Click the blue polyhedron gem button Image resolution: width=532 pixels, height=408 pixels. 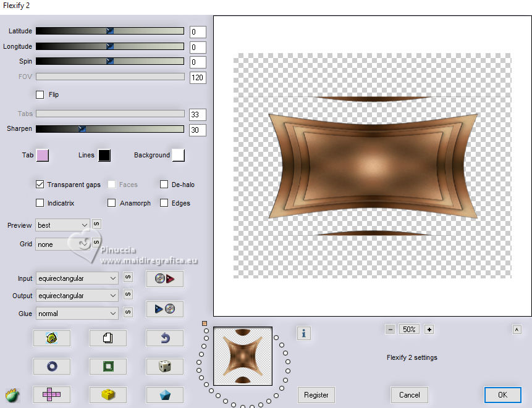click(x=165, y=394)
